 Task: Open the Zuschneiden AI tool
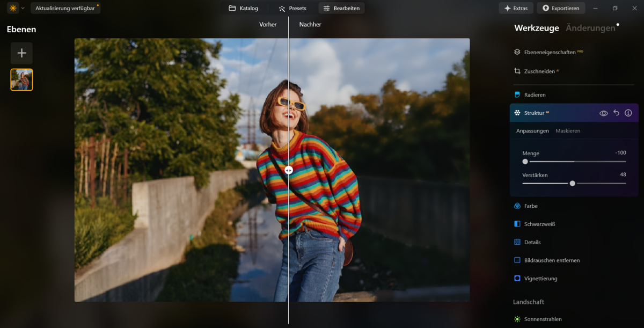point(540,71)
